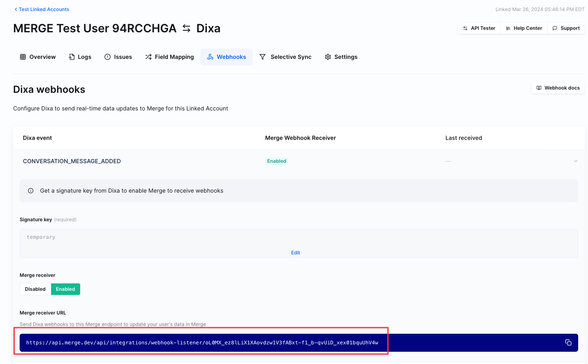
Task: Edit the signature key
Action: [x=296, y=253]
